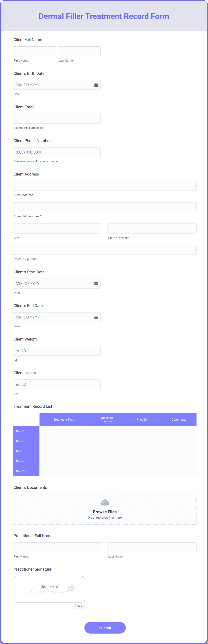Click the calendar icon next to MM-DD-YYYY birth date
Screen dimensions: 208x644
(96, 85)
